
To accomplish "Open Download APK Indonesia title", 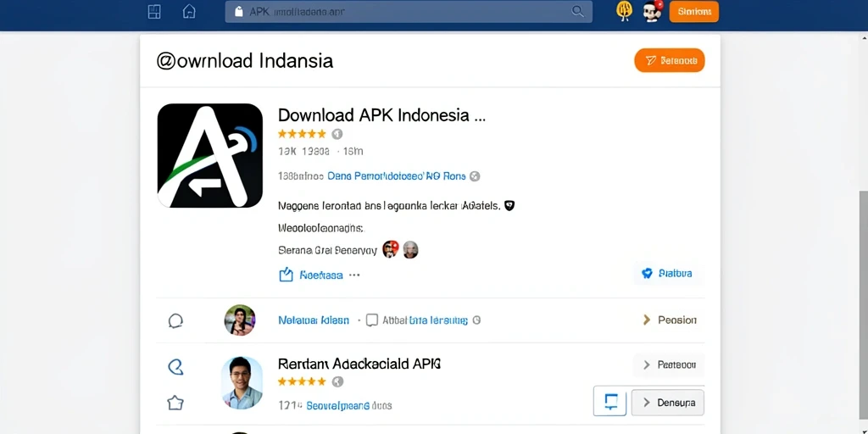I will click(381, 115).
